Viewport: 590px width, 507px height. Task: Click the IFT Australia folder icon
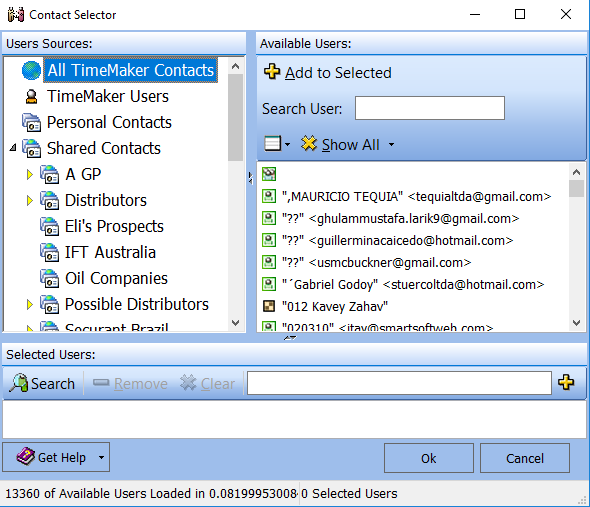[49, 252]
